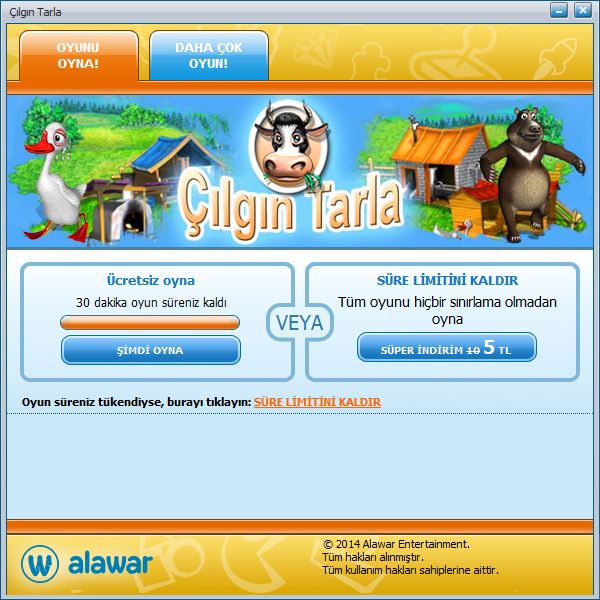Click the orange-roofed barn building
Screen dimensions: 600x600
click(440, 163)
